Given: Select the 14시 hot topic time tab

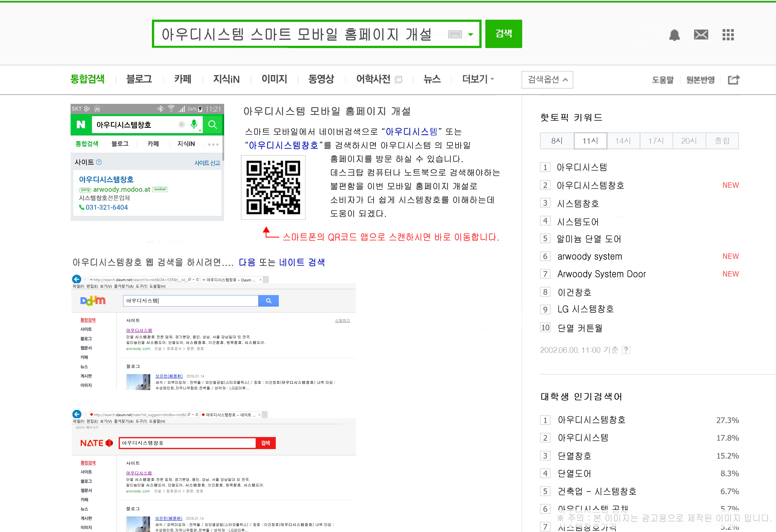Looking at the screenshot, I should click(623, 141).
